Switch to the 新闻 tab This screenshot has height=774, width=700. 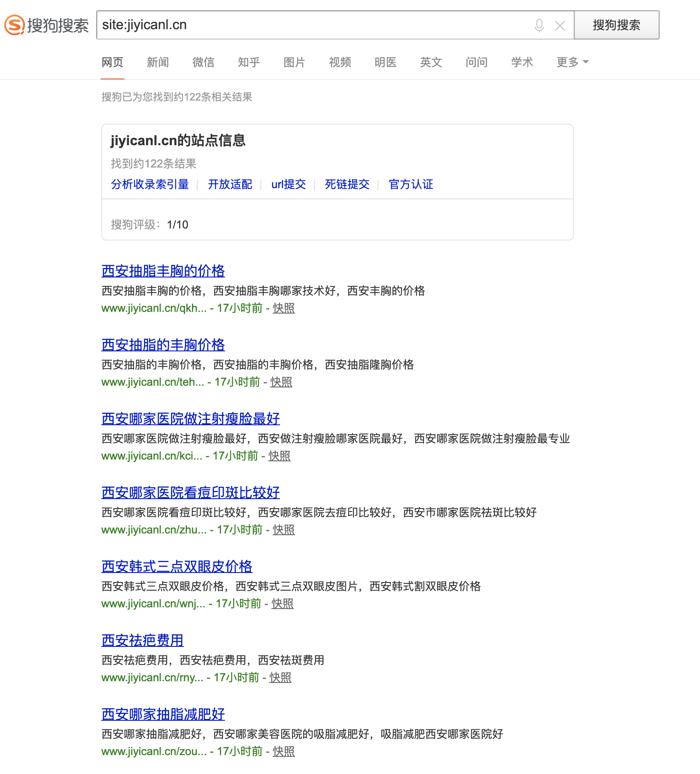(158, 62)
